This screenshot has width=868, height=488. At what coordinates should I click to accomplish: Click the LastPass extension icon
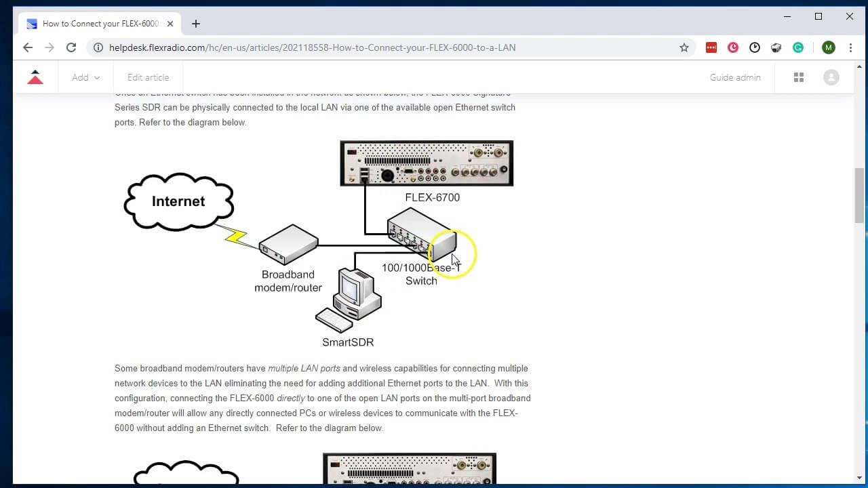tap(711, 47)
